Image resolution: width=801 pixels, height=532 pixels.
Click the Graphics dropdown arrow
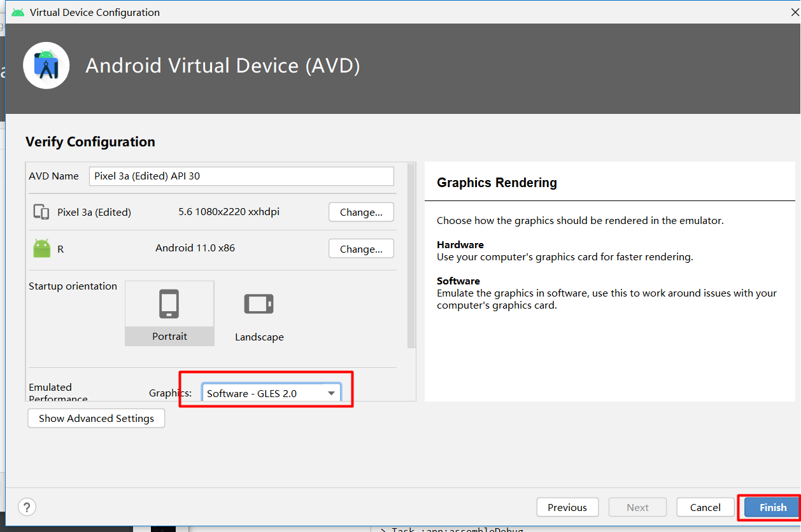click(331, 393)
